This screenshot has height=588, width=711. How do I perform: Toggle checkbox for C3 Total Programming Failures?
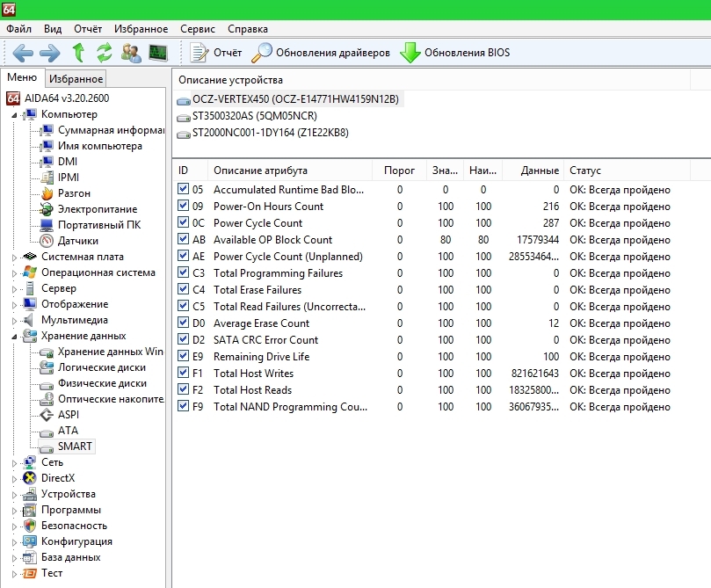pos(183,272)
